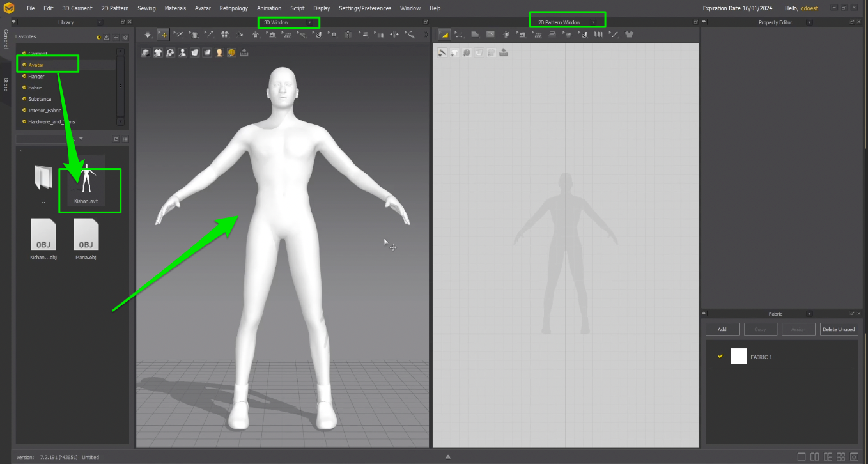Switch to the Store side tab
Viewport: 868px width, 464px height.
click(6, 84)
